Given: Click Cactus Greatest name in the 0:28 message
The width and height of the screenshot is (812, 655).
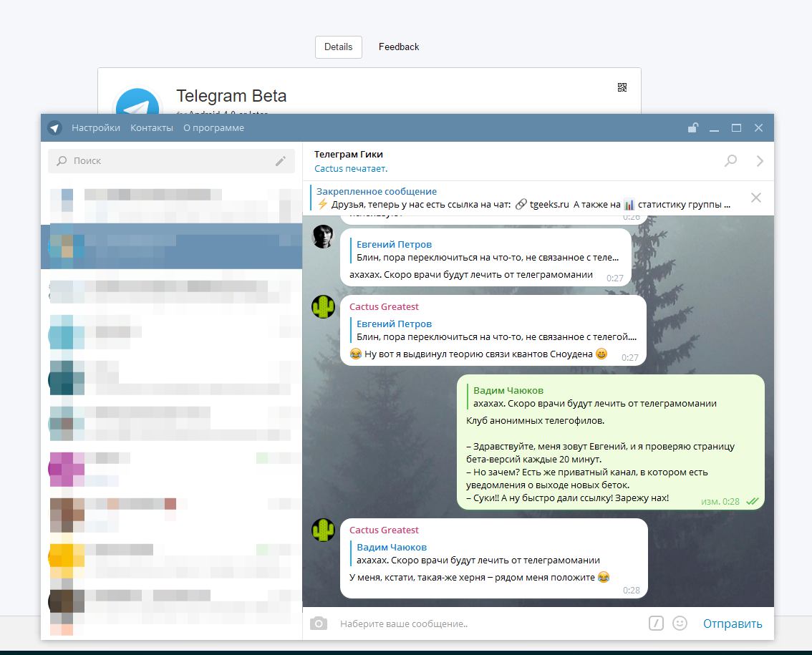Looking at the screenshot, I should tap(384, 530).
